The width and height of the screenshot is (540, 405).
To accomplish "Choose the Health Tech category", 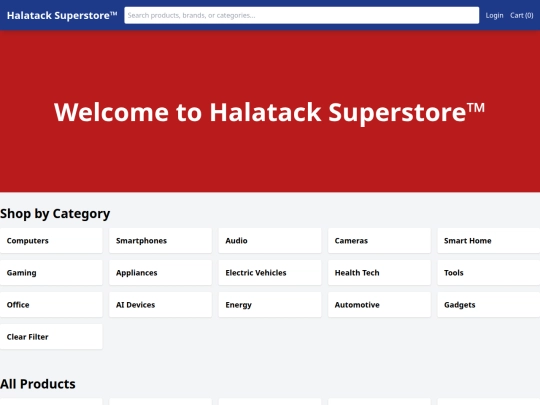I will tap(379, 272).
